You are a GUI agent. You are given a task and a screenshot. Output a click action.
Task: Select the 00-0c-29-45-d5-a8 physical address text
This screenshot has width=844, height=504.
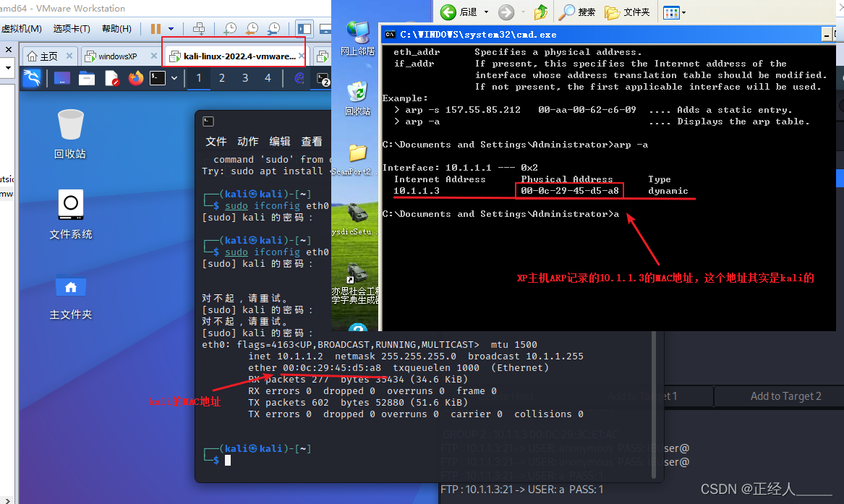click(x=569, y=191)
